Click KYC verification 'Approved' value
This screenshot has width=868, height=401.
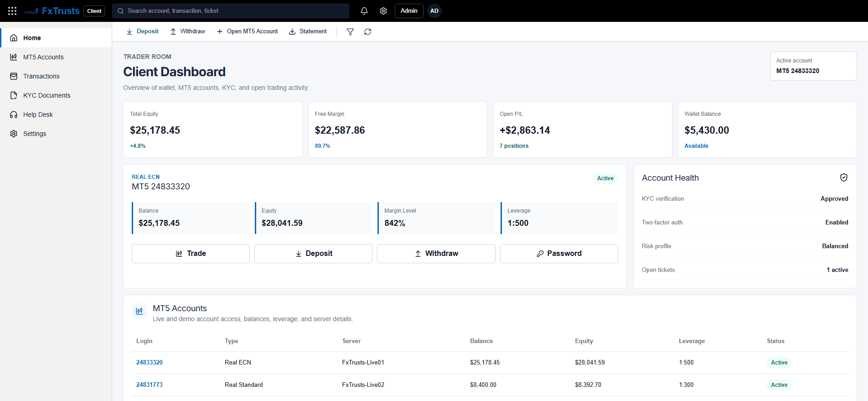[x=834, y=199]
